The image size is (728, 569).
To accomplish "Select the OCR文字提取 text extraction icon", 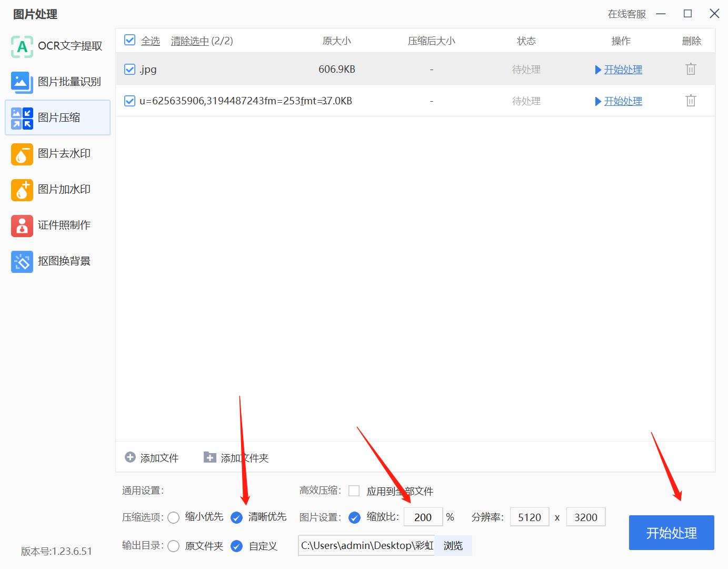I will 22,47.
